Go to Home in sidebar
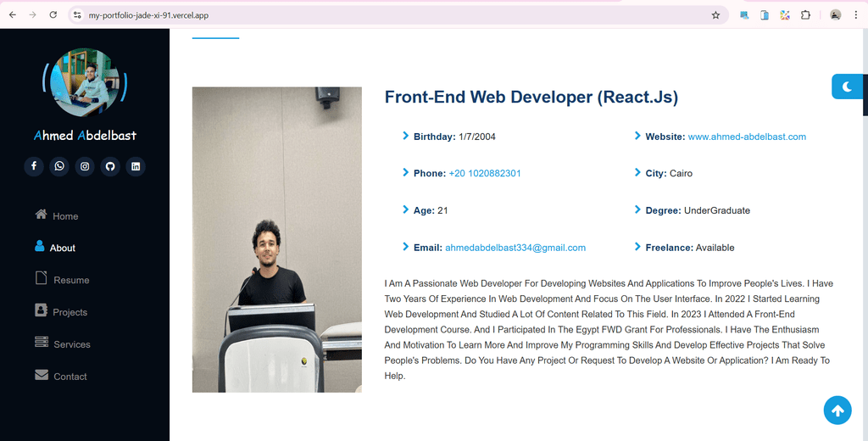Screen dimensions: 868x441 (x=57, y=215)
